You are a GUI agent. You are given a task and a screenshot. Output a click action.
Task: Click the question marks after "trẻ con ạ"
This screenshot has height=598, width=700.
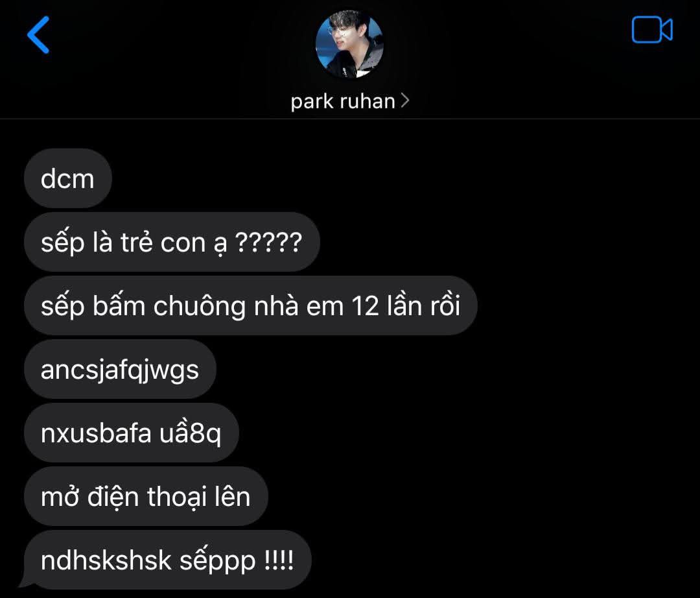pyautogui.click(x=268, y=242)
